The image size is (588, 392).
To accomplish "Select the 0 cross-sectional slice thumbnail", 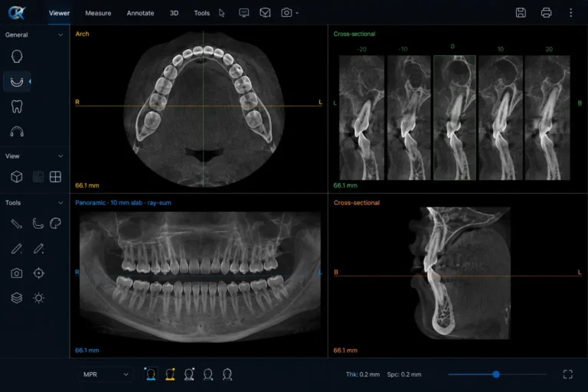I will [455, 118].
